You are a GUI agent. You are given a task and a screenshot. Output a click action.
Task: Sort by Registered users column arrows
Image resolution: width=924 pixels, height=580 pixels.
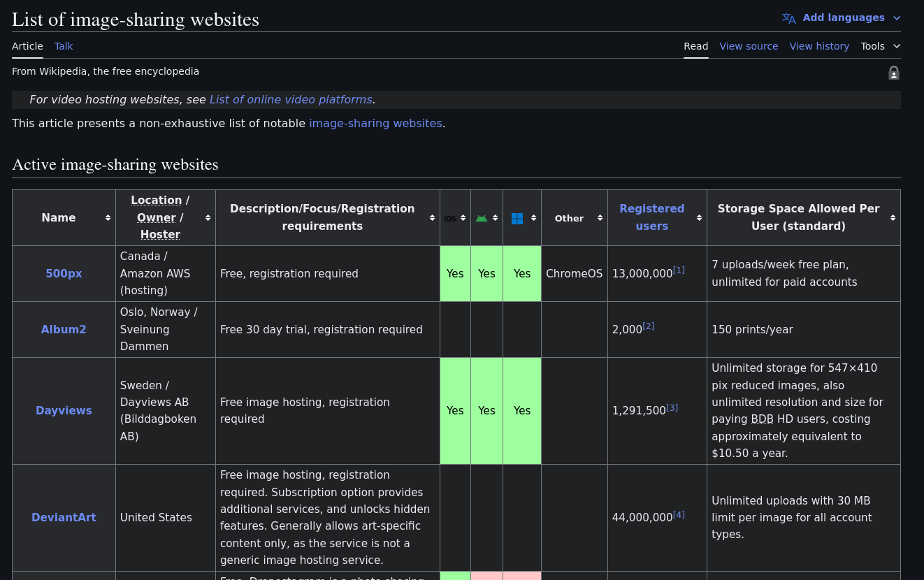click(699, 218)
